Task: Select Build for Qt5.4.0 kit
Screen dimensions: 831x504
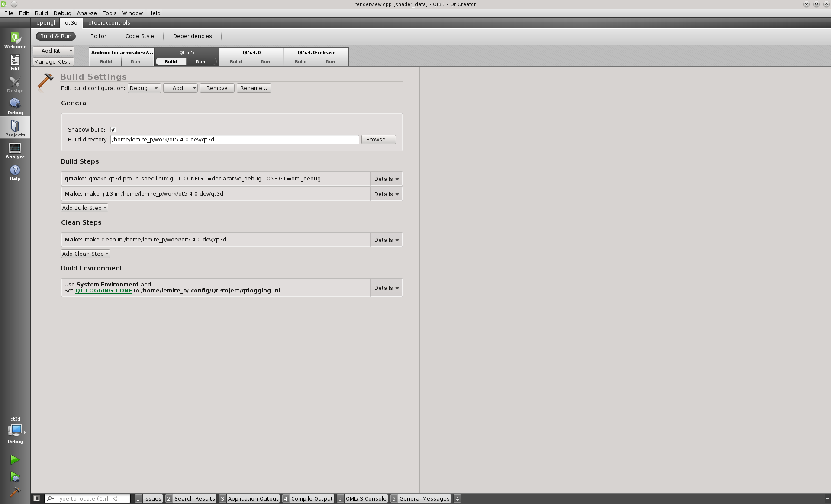Action: 235,61
